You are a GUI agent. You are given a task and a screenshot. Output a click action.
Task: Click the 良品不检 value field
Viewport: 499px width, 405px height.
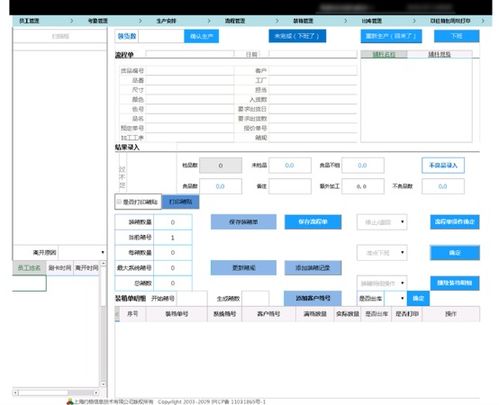(x=363, y=165)
